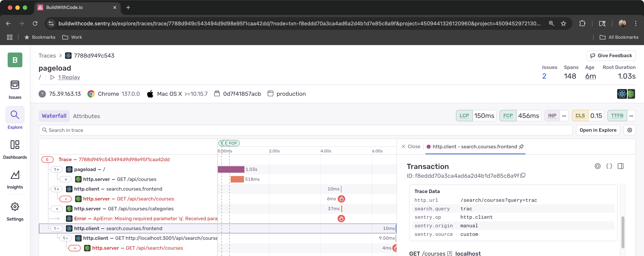This screenshot has width=644, height=256.
Task: Close the span details panel
Action: tap(411, 146)
